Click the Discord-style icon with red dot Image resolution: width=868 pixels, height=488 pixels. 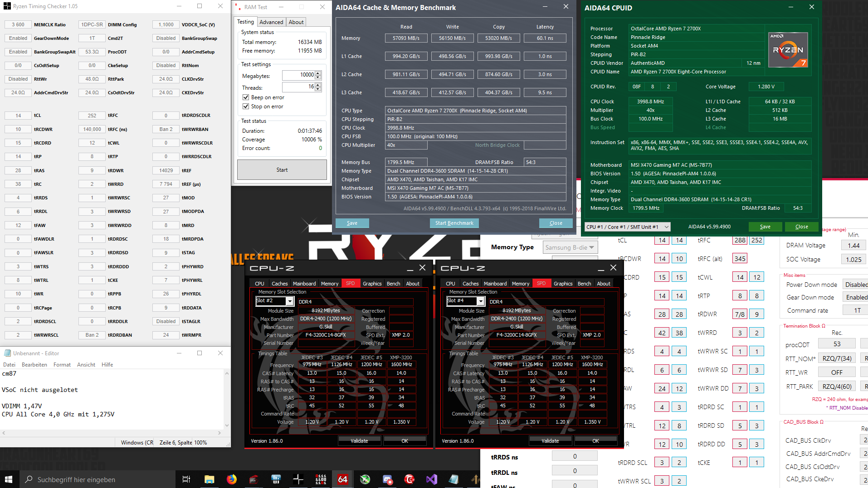[387, 479]
